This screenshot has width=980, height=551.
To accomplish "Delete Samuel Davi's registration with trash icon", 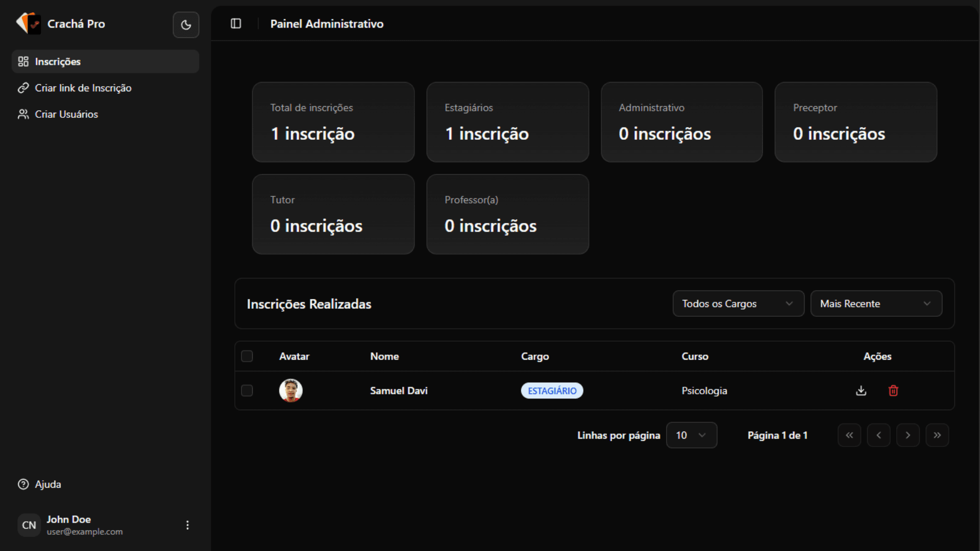I will [893, 391].
